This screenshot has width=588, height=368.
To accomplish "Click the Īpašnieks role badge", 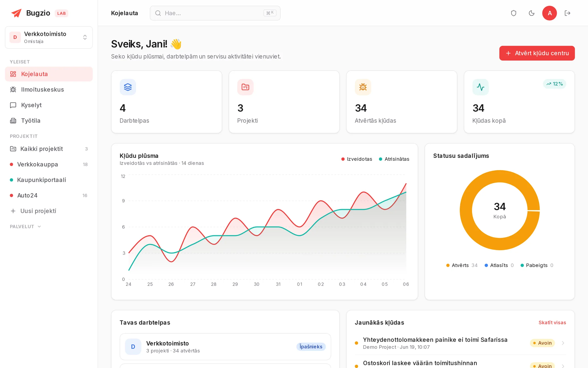I will (x=311, y=347).
